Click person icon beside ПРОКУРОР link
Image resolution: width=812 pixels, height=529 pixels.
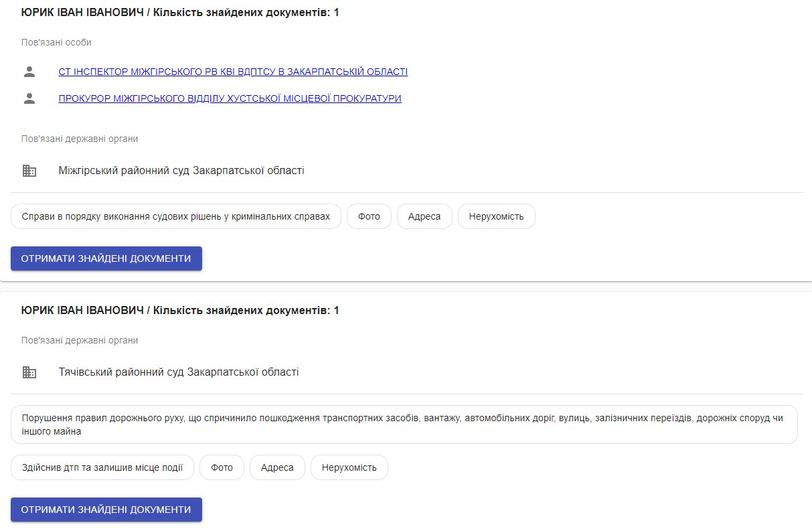click(29, 98)
